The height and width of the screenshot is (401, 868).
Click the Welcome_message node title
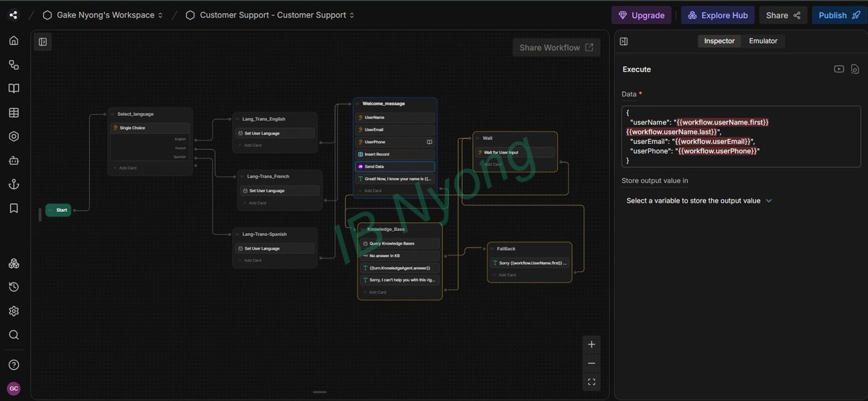click(x=383, y=104)
